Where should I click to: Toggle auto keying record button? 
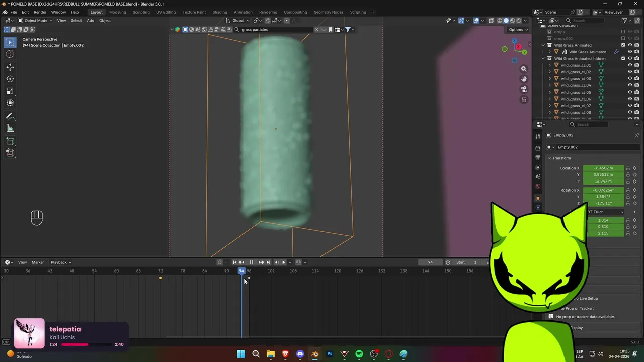[x=219, y=262]
